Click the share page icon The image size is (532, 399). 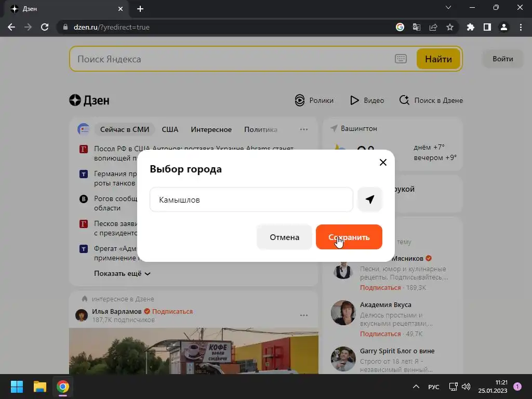coord(433,27)
